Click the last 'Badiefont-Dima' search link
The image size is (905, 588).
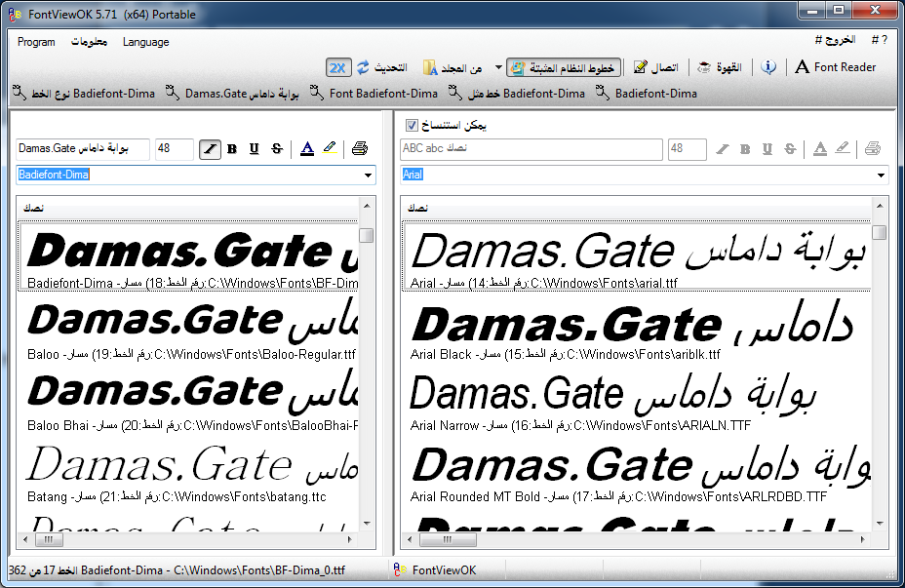click(647, 94)
